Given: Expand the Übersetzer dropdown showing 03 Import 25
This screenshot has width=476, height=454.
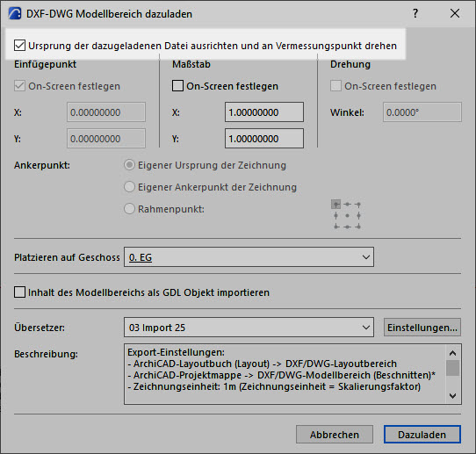Looking at the screenshot, I should tap(249, 328).
